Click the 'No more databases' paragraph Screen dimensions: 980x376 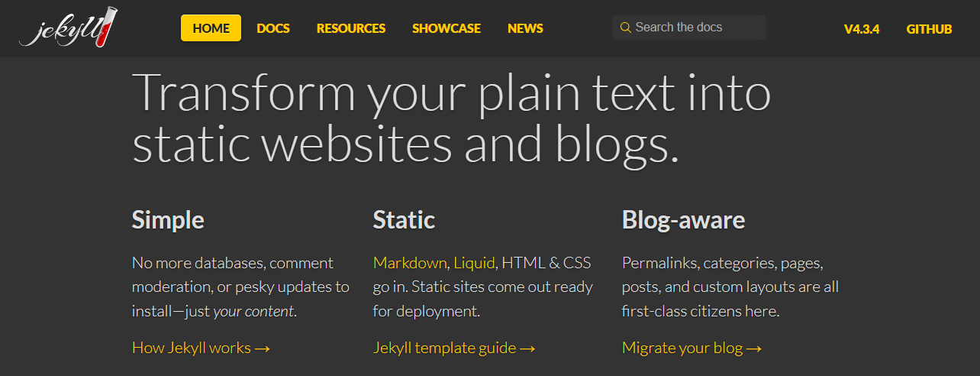tap(240, 287)
